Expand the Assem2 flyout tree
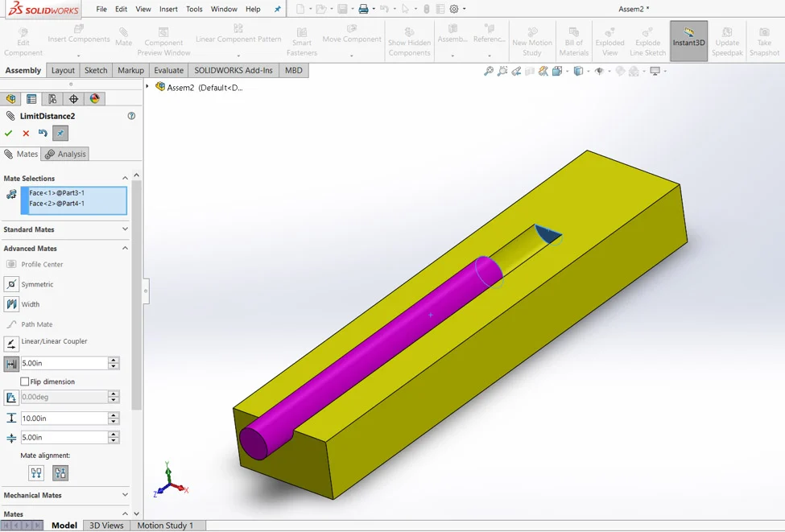 click(147, 87)
